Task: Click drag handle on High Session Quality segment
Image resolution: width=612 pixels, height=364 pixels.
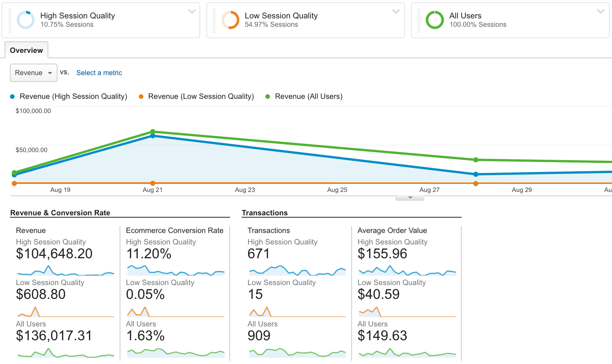Action: [x=10, y=20]
